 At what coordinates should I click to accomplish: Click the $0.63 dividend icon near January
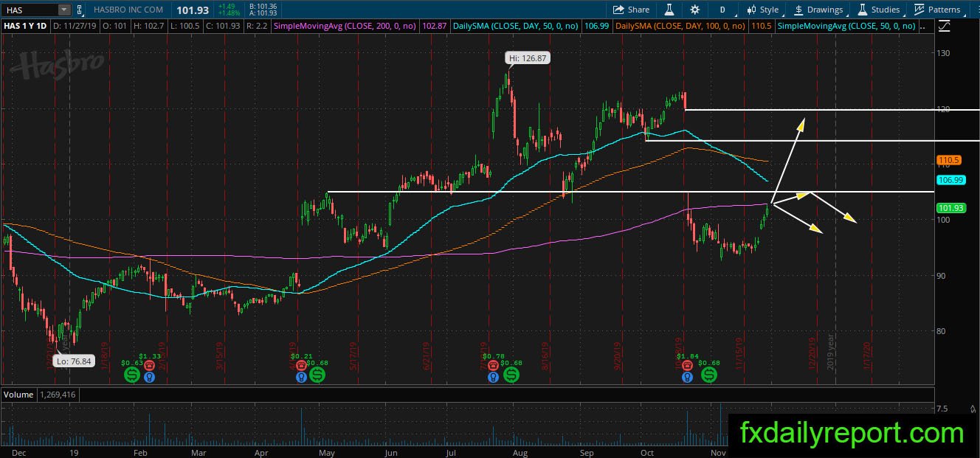(x=132, y=375)
